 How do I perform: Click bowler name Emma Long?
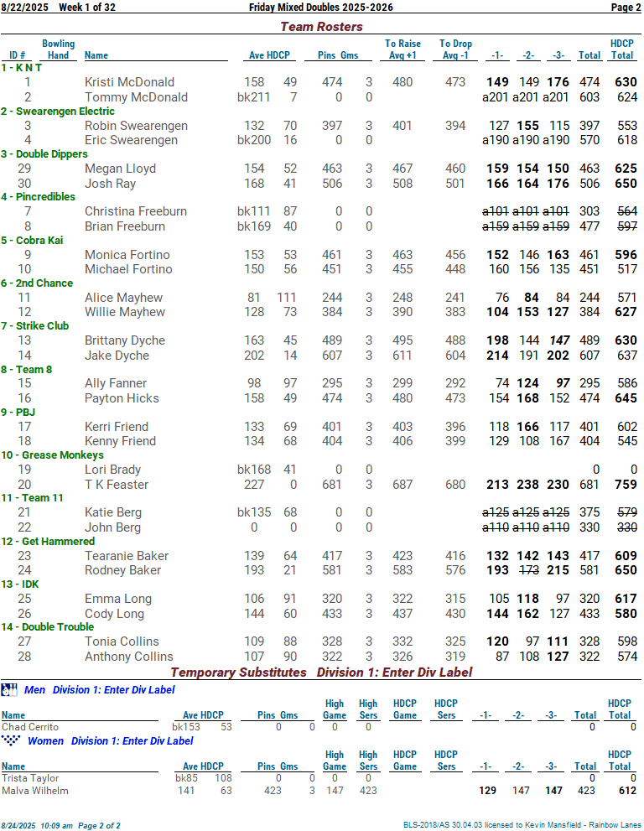click(x=118, y=599)
